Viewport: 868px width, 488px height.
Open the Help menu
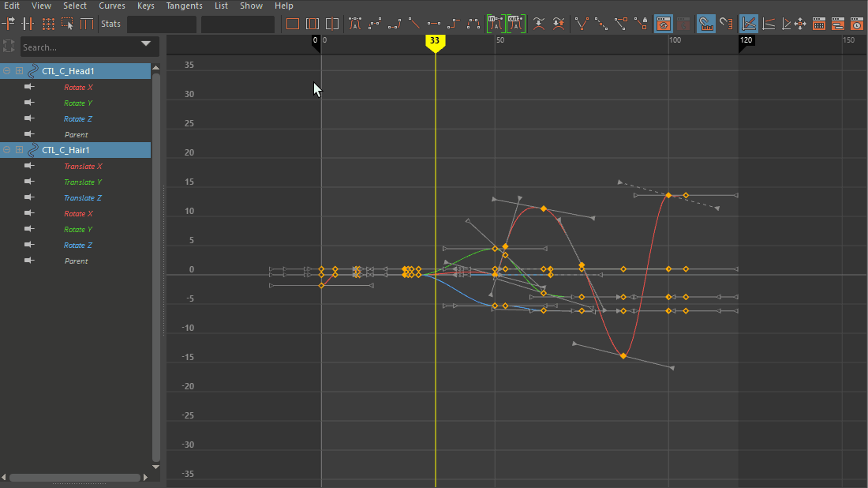[x=284, y=6]
